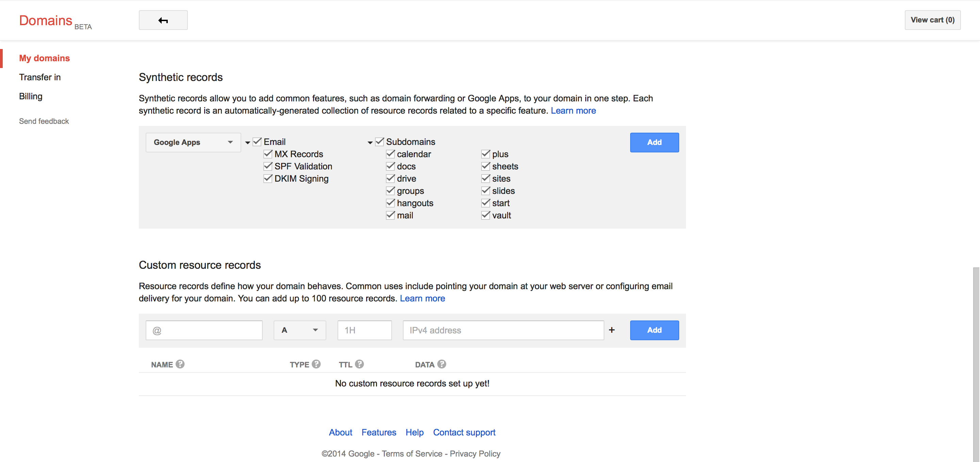The height and width of the screenshot is (462, 980).
Task: Toggle the vault subdomain checkbox
Action: tap(486, 215)
